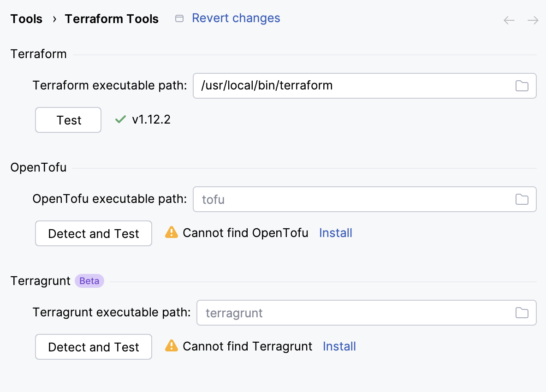Image resolution: width=546 pixels, height=392 pixels.
Task: Click the green checkmark next to v1.12.2
Action: [x=120, y=119]
